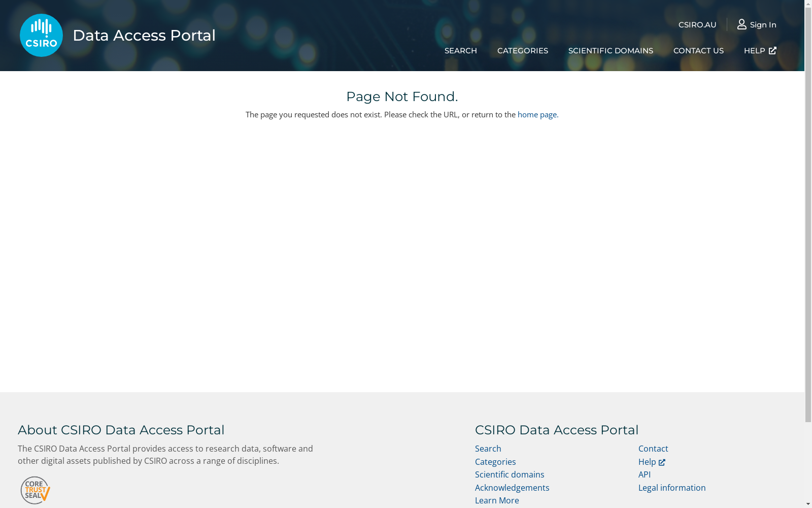Click the CSIRO.AU link
Viewport: 812px width, 508px height.
(x=697, y=24)
